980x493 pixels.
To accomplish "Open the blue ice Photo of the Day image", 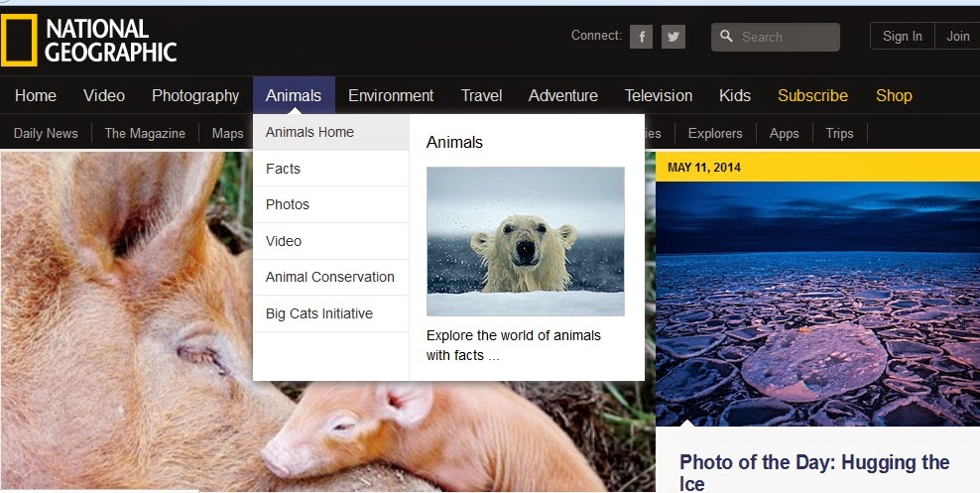I will coord(817,304).
